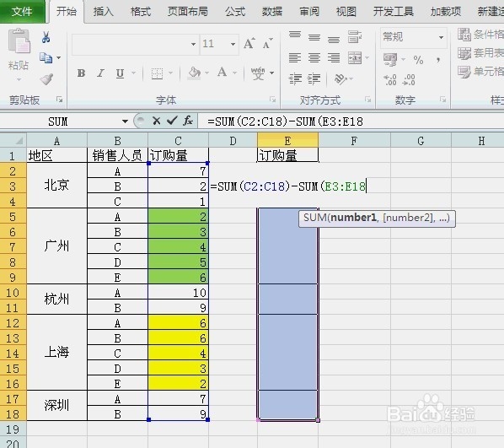Click the Conditional Formatting icon
Viewport: 504px width, 448px height.
point(464,35)
